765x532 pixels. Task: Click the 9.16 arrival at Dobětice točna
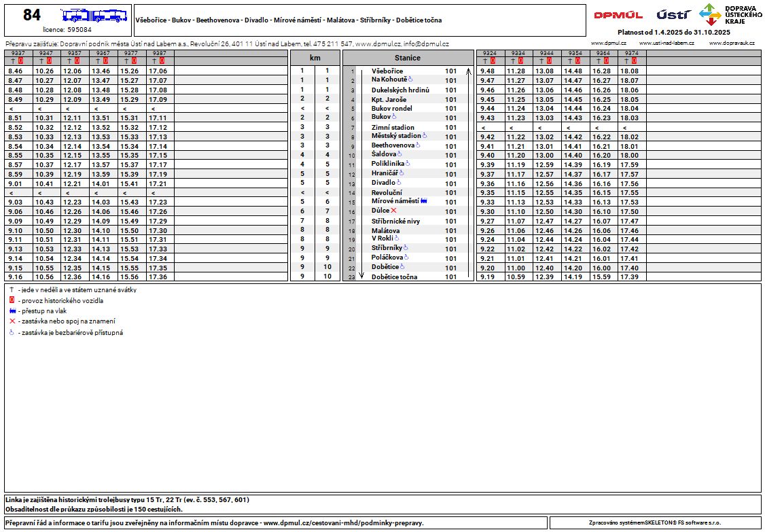16,277
